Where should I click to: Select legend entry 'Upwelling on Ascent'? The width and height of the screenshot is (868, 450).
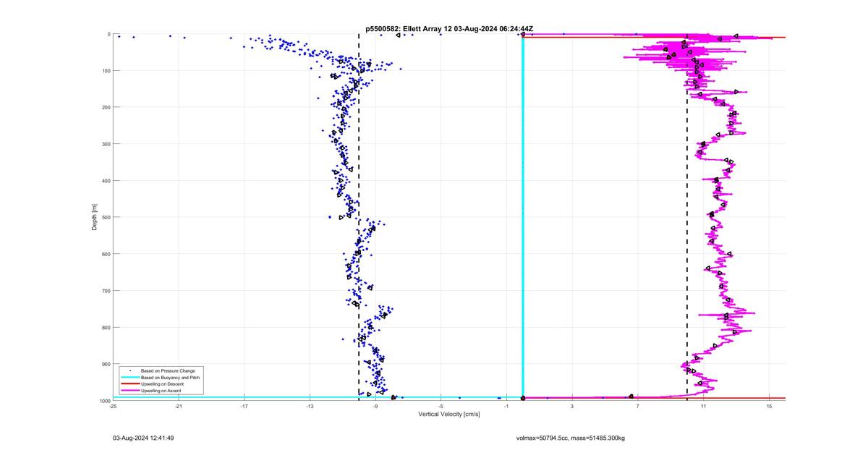coord(161,391)
